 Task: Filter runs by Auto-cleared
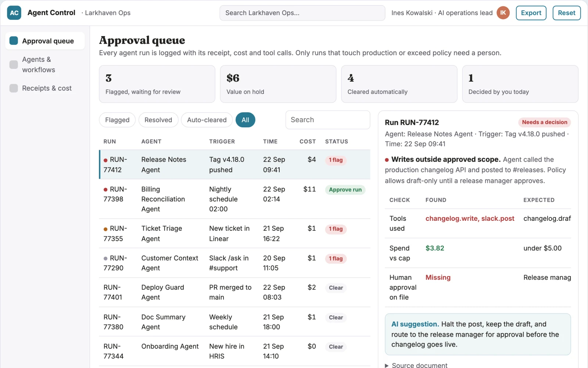(207, 120)
